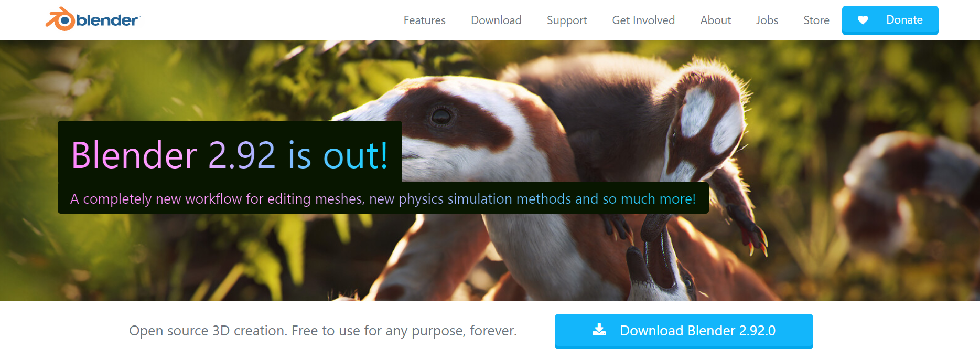
Task: Select Get Involved in the top navigation
Action: pyautogui.click(x=643, y=20)
